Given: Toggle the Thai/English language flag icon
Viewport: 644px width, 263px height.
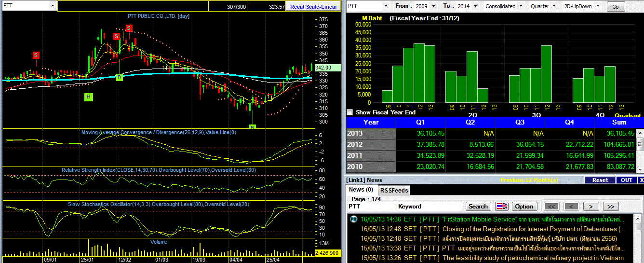Looking at the screenshot, I should (x=502, y=207).
